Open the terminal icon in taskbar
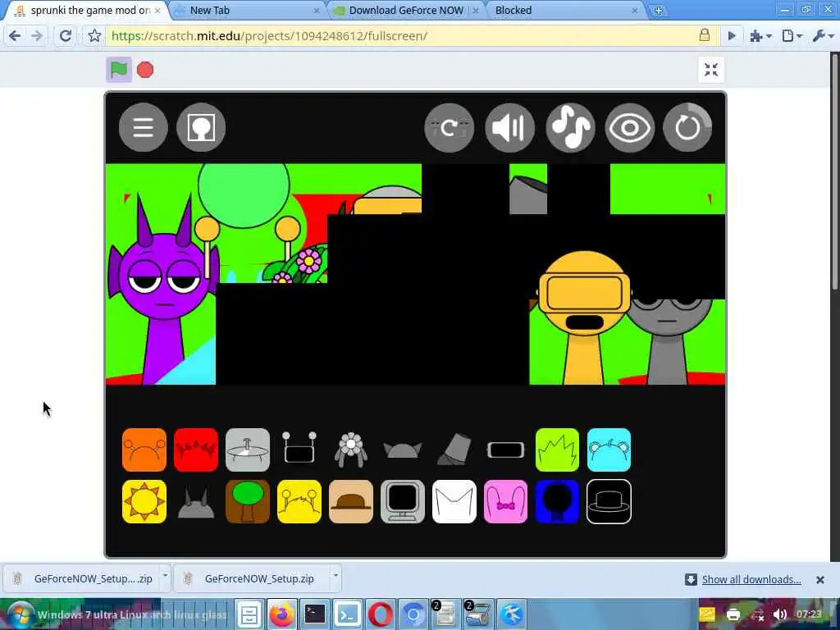Screen dimensions: 840x630 point(314,614)
